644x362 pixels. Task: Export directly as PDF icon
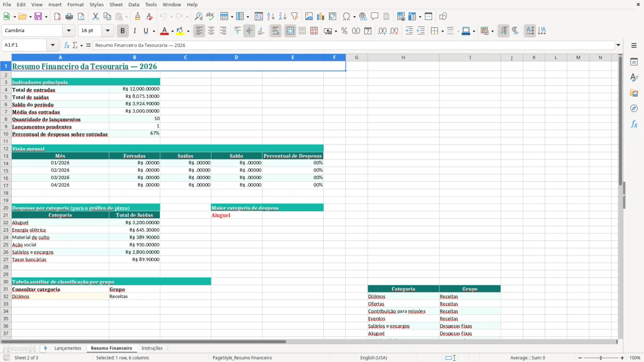point(57,17)
